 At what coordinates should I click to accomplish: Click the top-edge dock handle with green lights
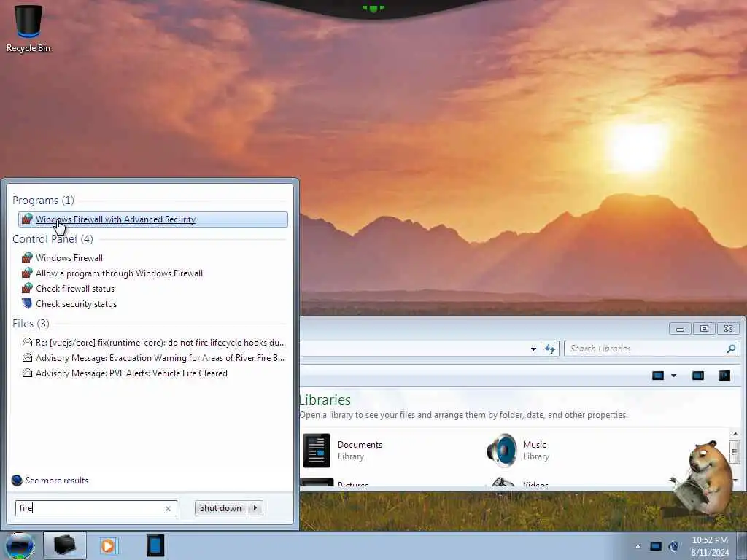(373, 8)
